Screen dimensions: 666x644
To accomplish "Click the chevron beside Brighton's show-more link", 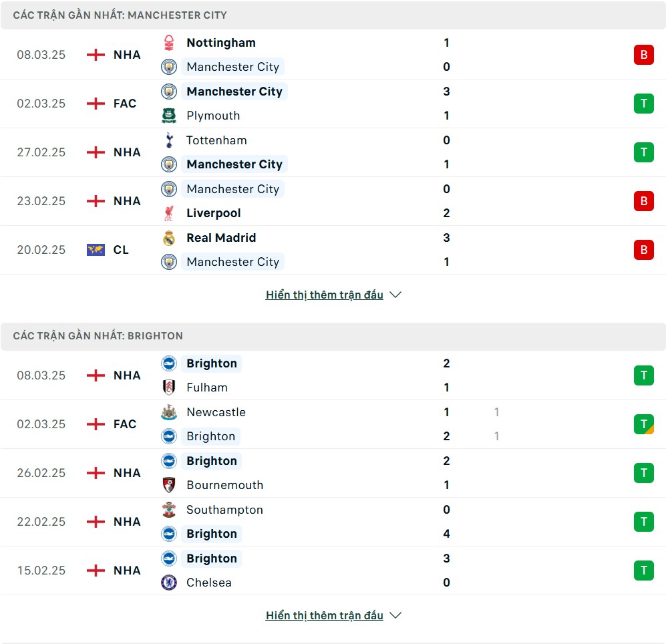I will pyautogui.click(x=395, y=615).
